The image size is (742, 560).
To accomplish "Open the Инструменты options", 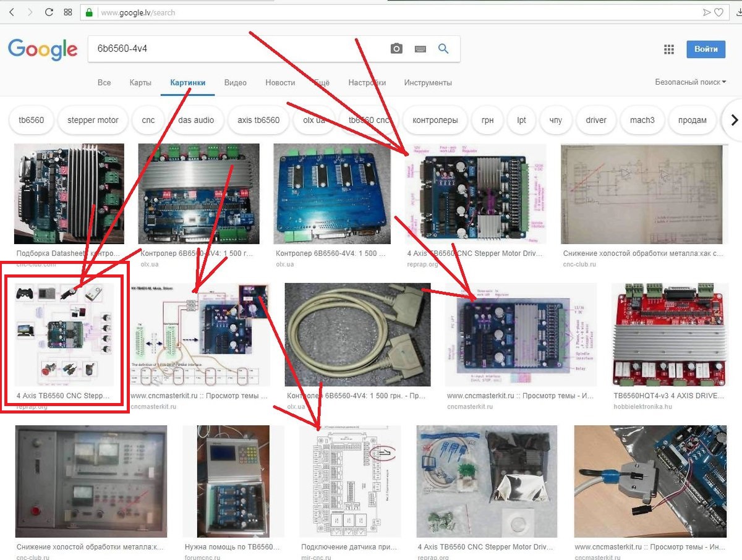I will 428,82.
